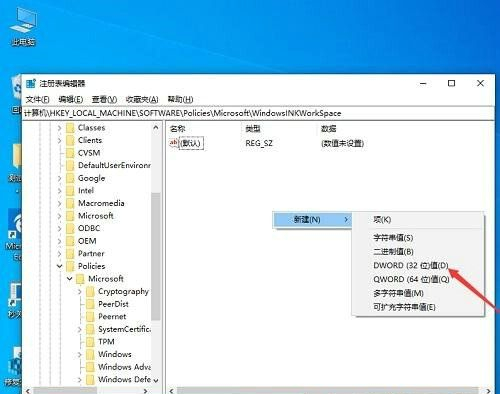Select the Microsoft key under Policies
This screenshot has height=394, width=500.
(106, 279)
